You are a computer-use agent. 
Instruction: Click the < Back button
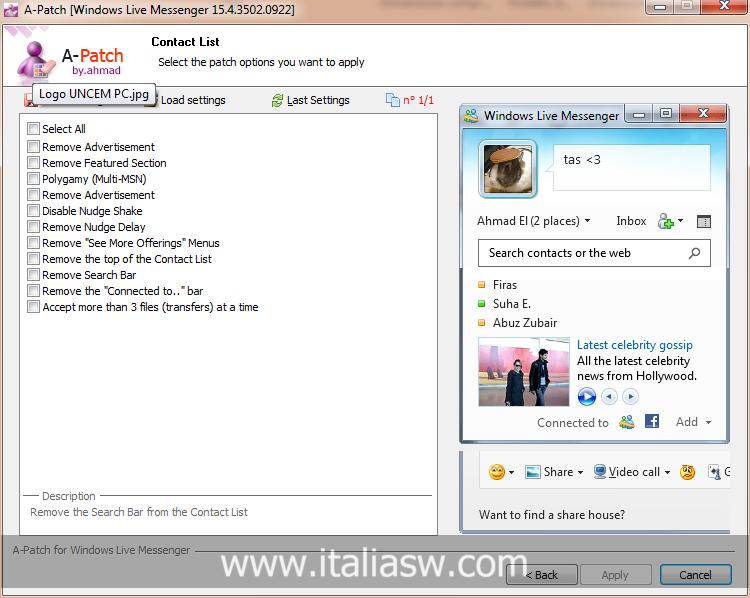pos(542,575)
